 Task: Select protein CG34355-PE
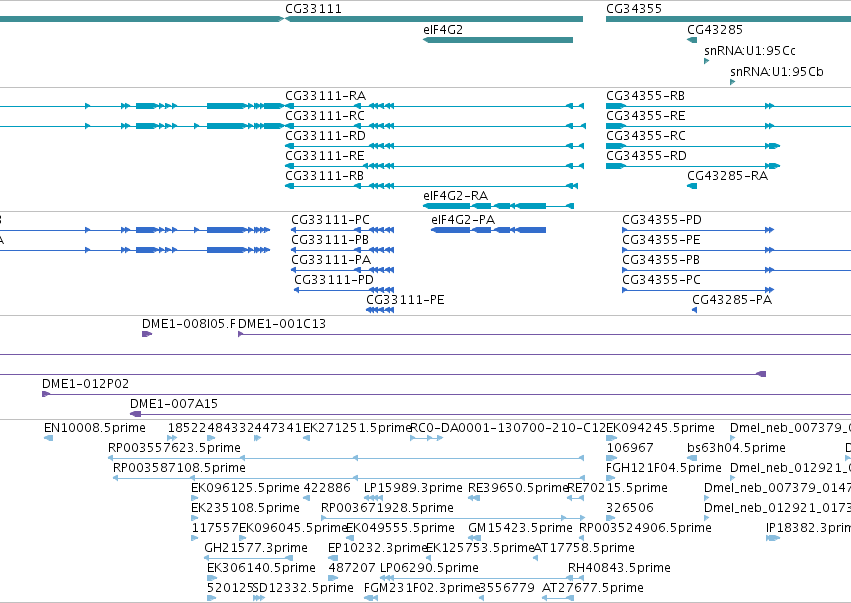(736, 250)
